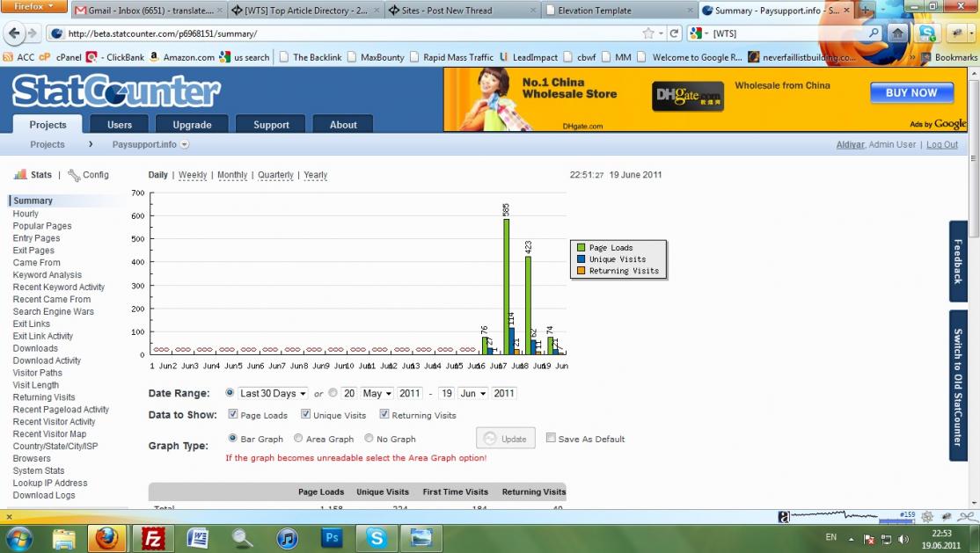This screenshot has height=553, width=980.
Task: Switch to the Elevation Template browser tab
Action: (618, 11)
